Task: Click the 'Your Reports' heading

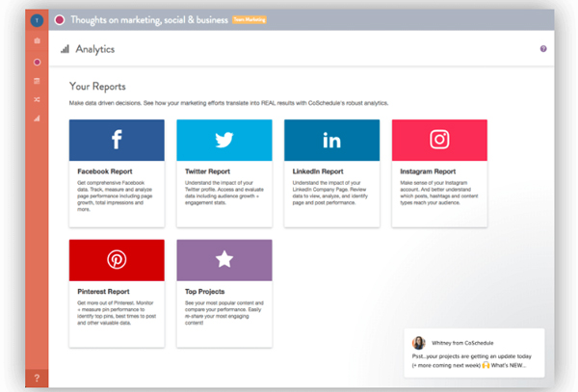Action: point(97,87)
